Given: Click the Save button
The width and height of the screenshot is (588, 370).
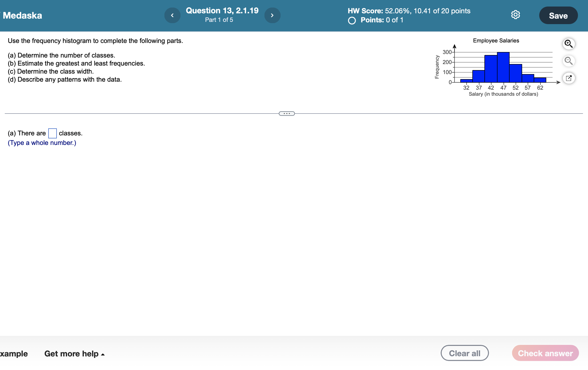Looking at the screenshot, I should [558, 16].
